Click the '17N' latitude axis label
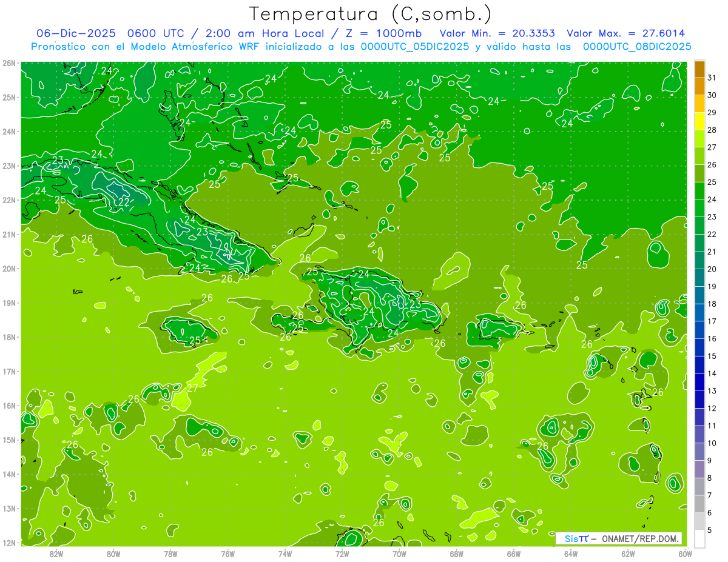 pyautogui.click(x=10, y=371)
